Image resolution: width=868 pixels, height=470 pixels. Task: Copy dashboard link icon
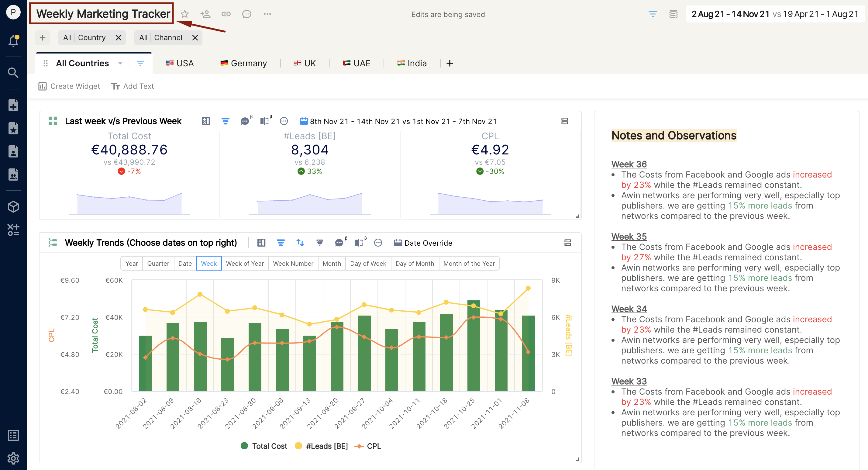point(226,14)
